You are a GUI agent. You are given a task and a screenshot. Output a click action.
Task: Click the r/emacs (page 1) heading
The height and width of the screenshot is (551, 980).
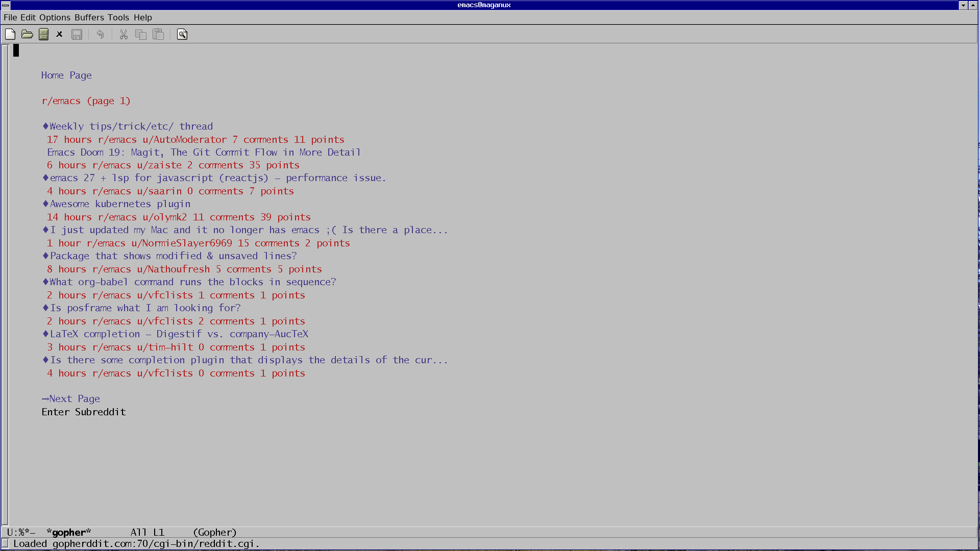[x=86, y=101]
